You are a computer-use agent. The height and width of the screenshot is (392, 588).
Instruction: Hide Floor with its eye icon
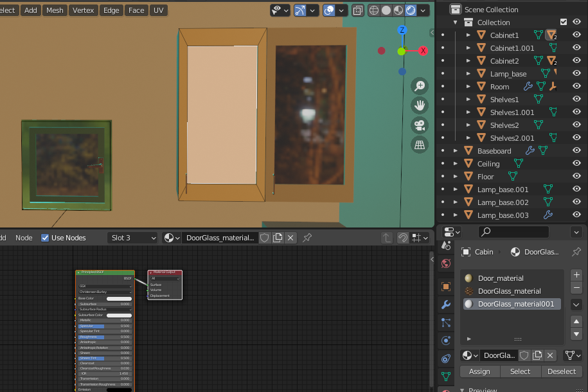[576, 176]
